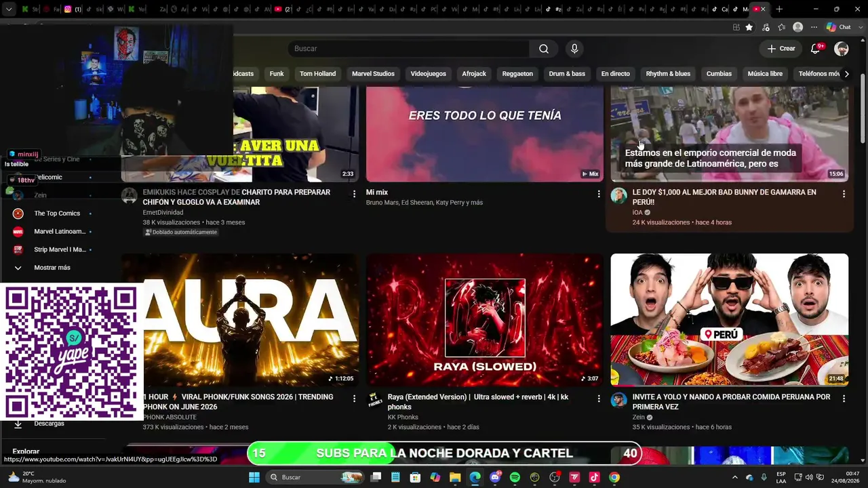Select the Reggaeton category chip
Viewport: 868px width, 488px height.
pyautogui.click(x=517, y=74)
